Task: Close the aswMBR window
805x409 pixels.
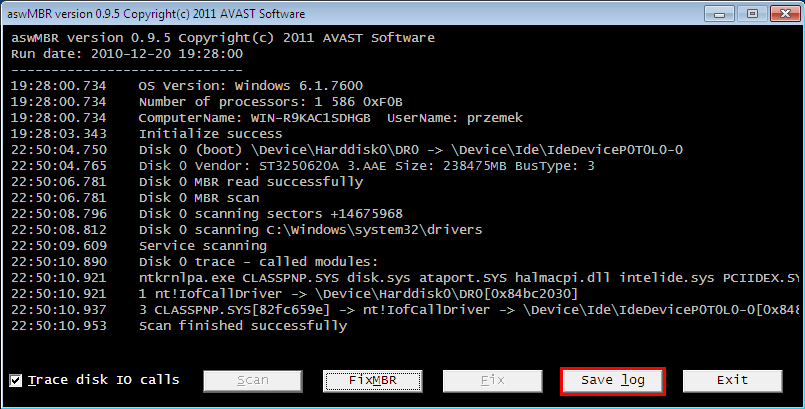Action: (785, 13)
